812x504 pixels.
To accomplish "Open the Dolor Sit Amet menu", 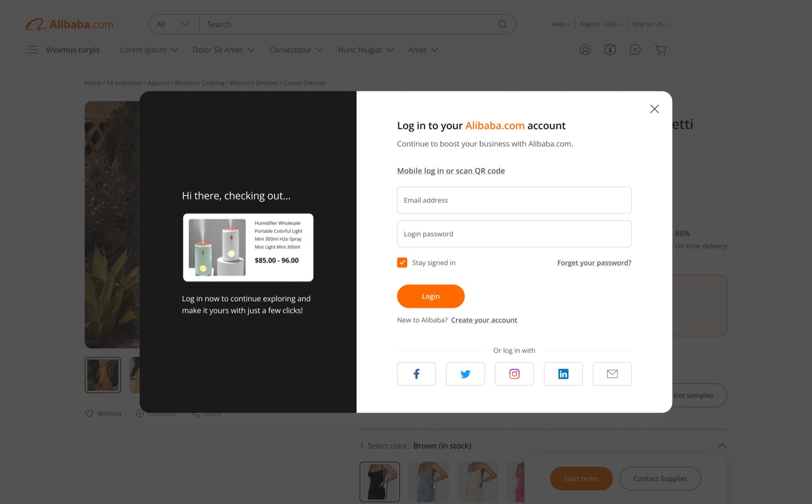I will click(224, 50).
